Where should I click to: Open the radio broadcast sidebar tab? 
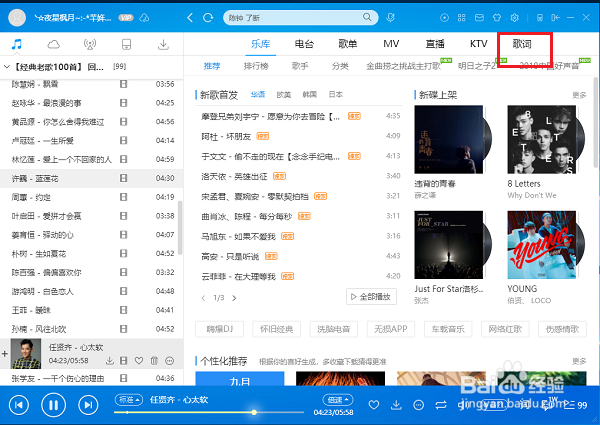point(90,44)
